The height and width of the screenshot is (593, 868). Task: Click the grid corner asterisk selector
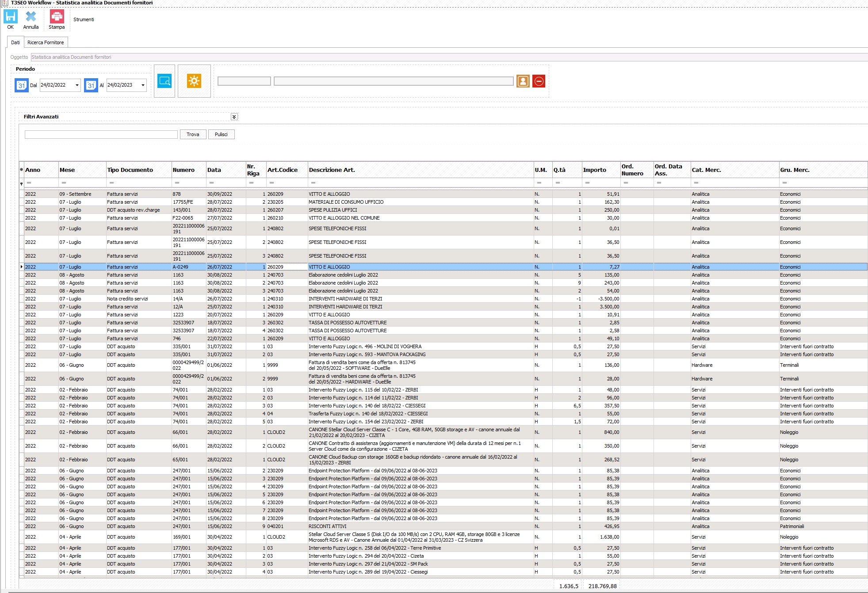[21, 170]
